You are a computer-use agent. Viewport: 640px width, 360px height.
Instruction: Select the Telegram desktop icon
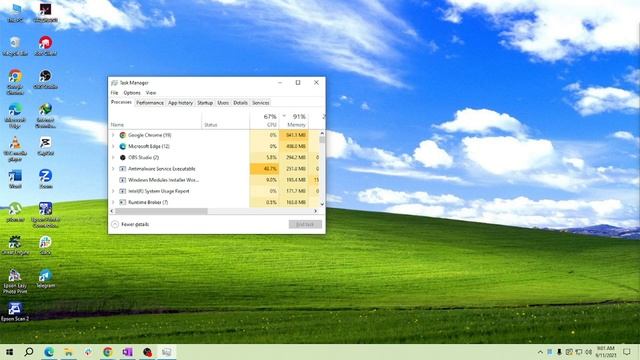point(45,278)
